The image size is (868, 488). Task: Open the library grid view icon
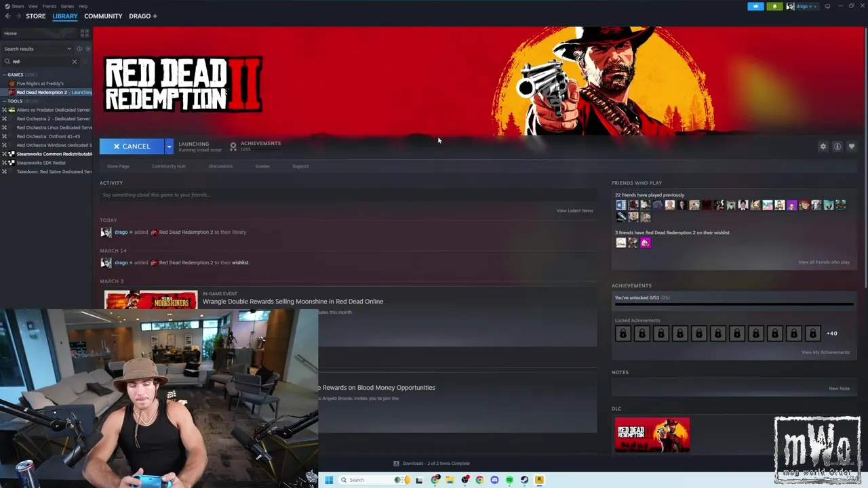(85, 33)
